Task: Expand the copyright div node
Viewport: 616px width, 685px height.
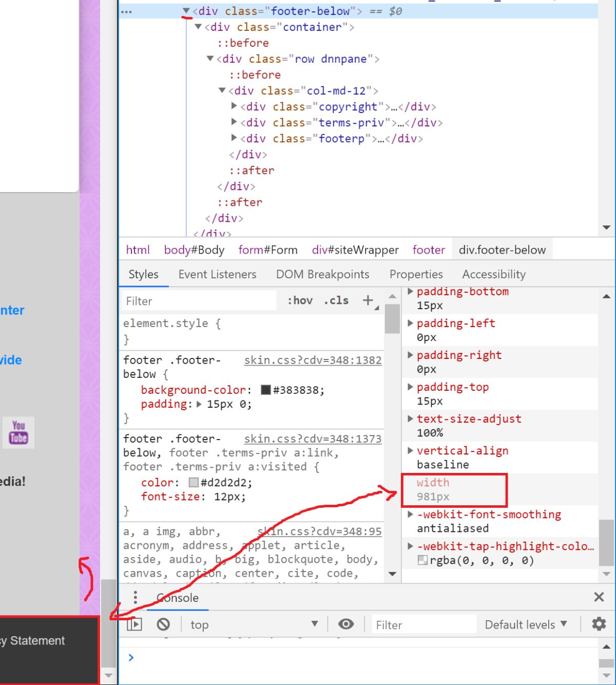Action: pos(234,106)
